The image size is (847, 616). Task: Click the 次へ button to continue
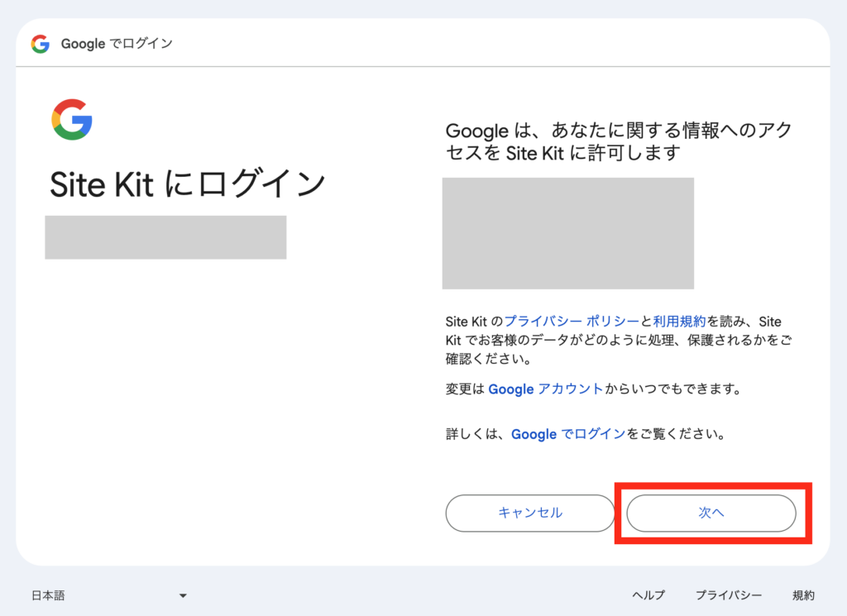click(x=711, y=513)
